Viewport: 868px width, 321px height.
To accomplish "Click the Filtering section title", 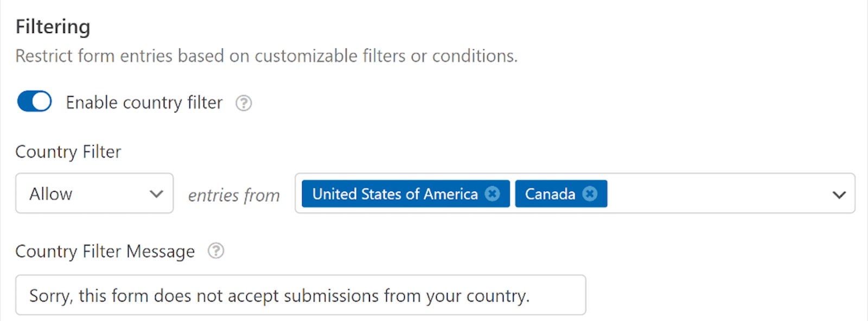I will [53, 26].
